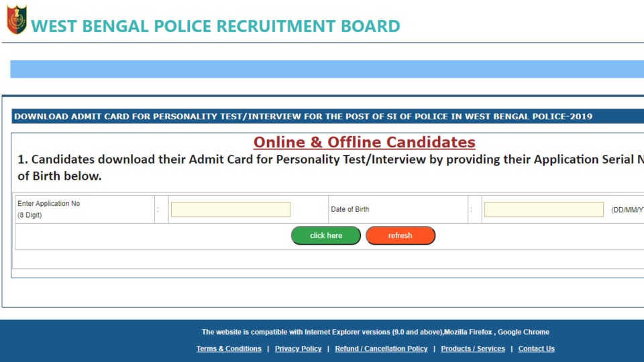Click the 'Enter Application No (8 Digit)' label

point(48,209)
